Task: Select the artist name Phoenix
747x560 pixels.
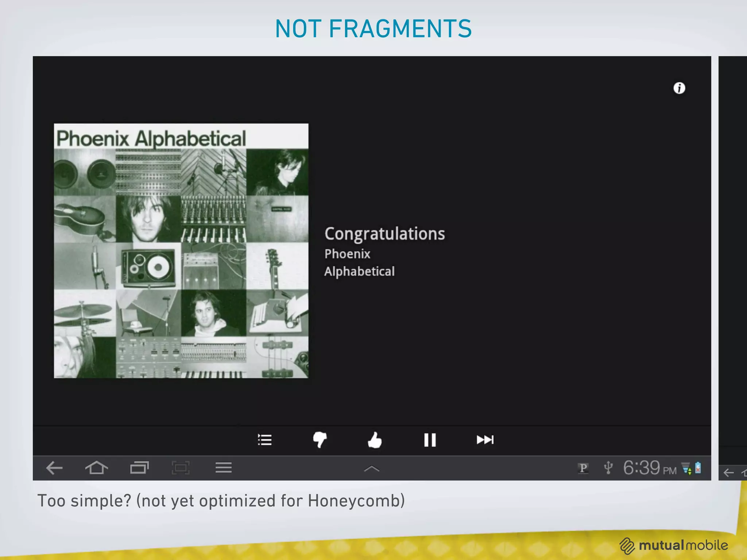Action: point(347,254)
